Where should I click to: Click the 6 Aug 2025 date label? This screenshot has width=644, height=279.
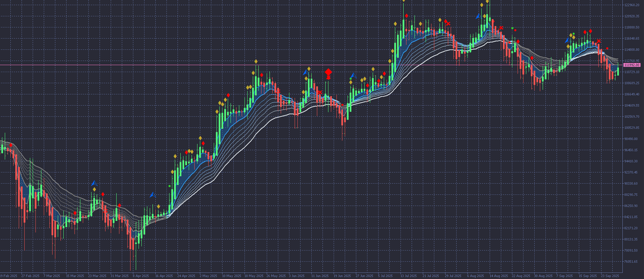click(x=476, y=276)
